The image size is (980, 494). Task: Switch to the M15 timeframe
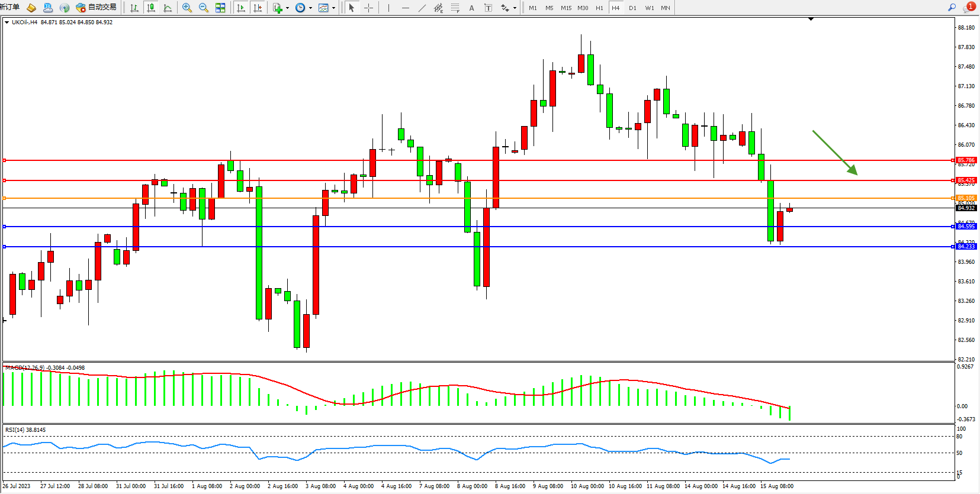(x=566, y=8)
